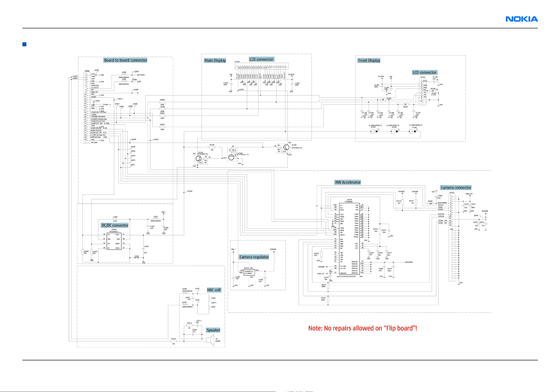Click the "Main Display" label
This screenshot has width=554, height=392.
(215, 60)
